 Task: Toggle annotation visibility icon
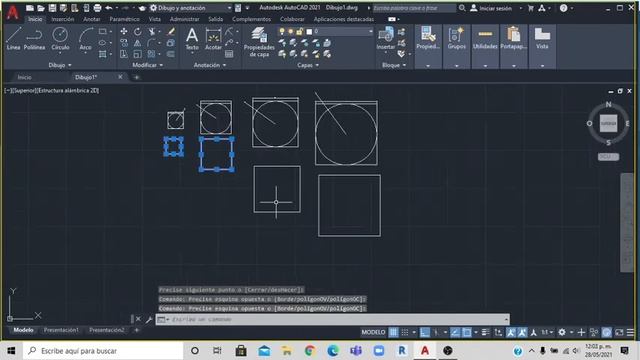511,332
